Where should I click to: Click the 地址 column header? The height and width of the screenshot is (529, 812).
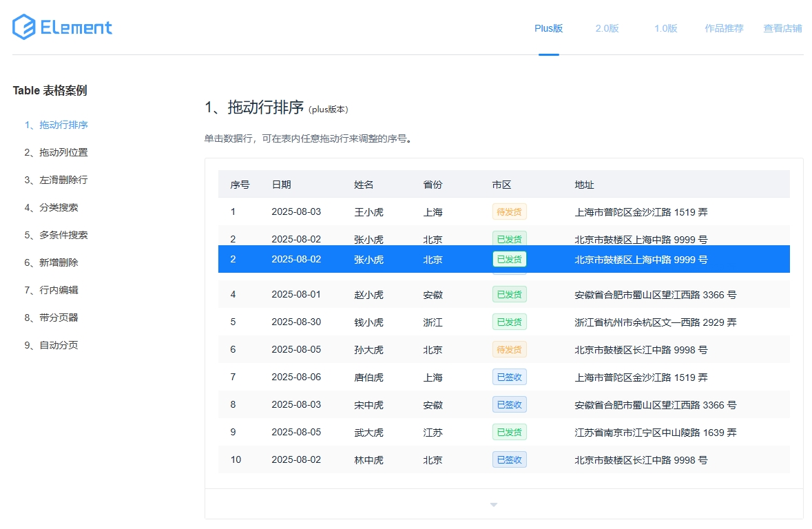click(x=584, y=185)
